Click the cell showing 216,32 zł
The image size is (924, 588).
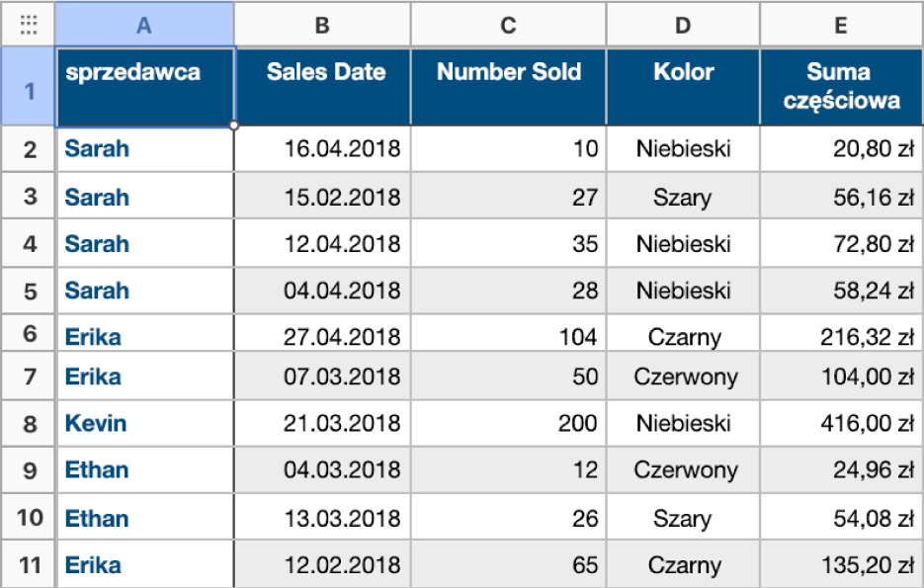(840, 337)
